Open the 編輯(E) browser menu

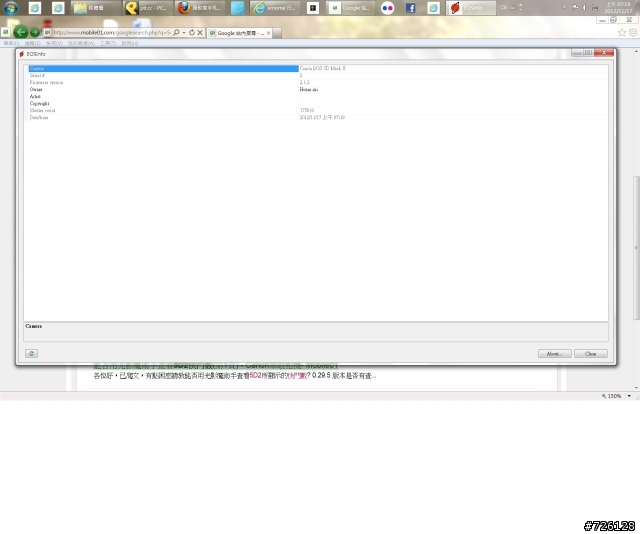(x=32, y=43)
